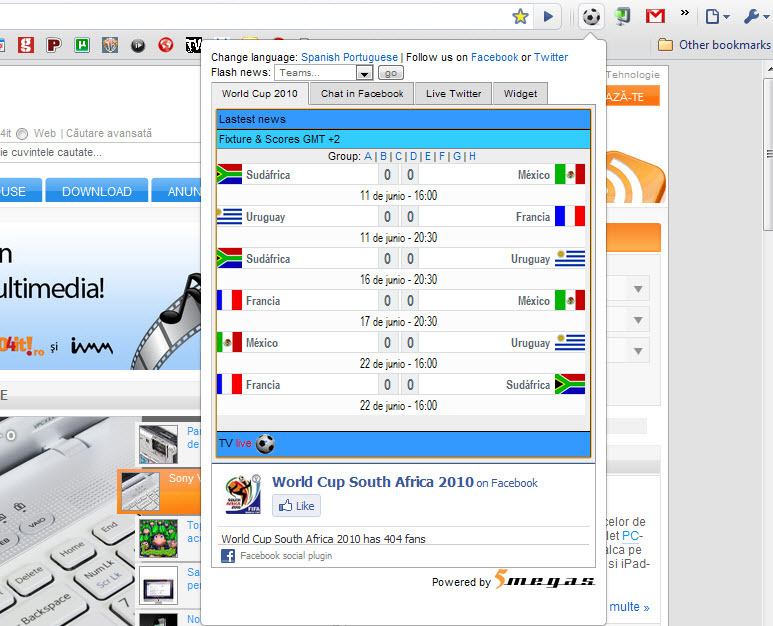The height and width of the screenshot is (626, 773).
Task: Expand Fixture & Scores section header
Action: click(x=403, y=139)
